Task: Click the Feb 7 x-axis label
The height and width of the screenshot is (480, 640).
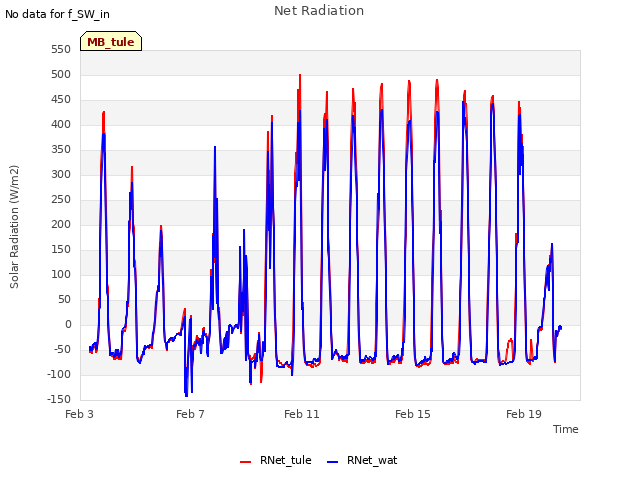Action: click(x=190, y=414)
